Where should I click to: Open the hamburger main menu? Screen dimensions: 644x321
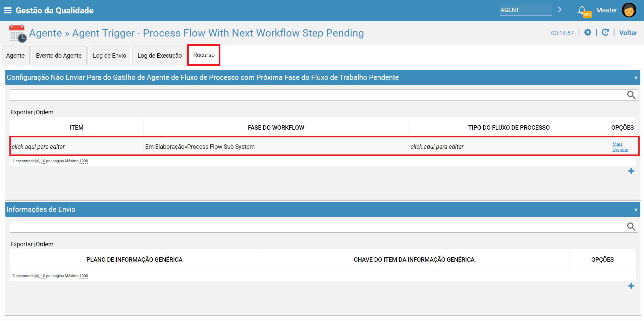click(x=7, y=10)
